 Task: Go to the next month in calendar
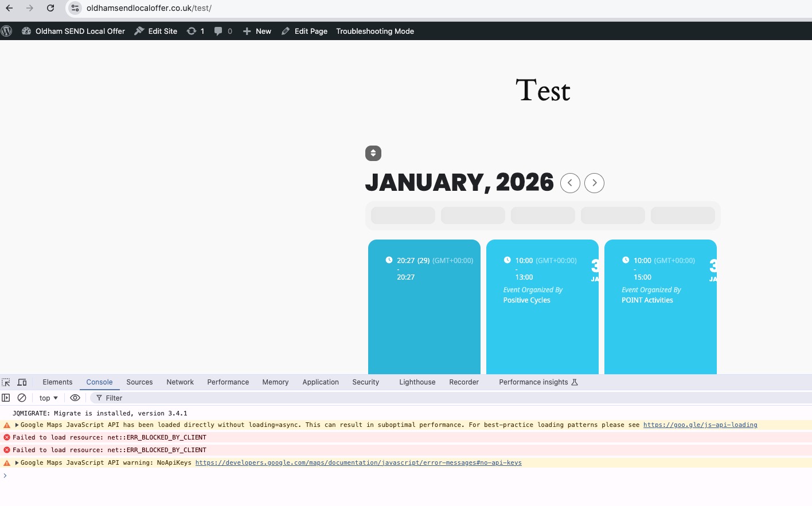click(594, 183)
